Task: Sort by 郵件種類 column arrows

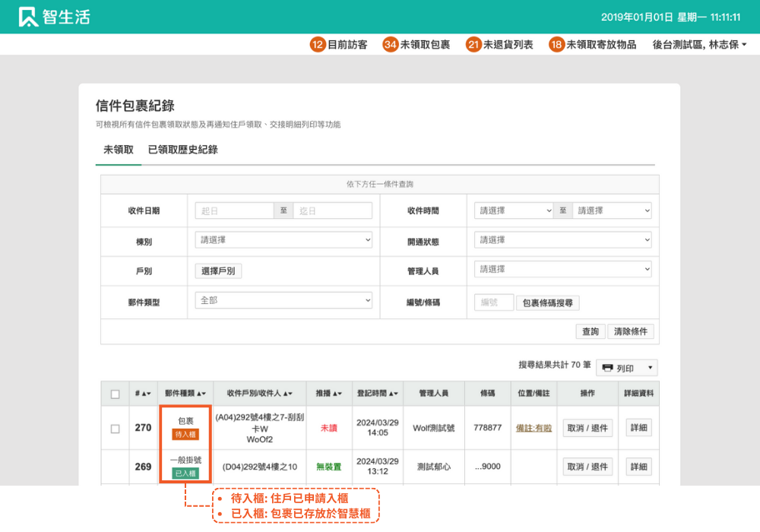Action: click(201, 394)
